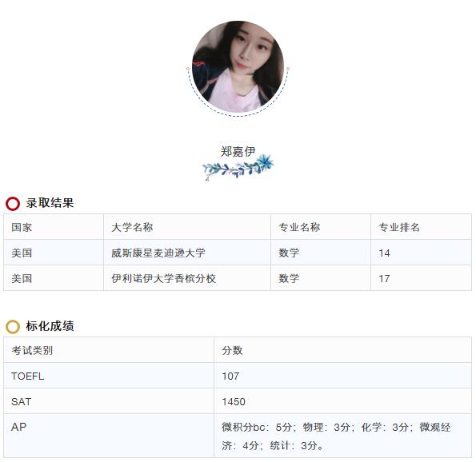Screen dimensions: 476x462
Task: Click the ranking value 17
Action: click(x=384, y=278)
